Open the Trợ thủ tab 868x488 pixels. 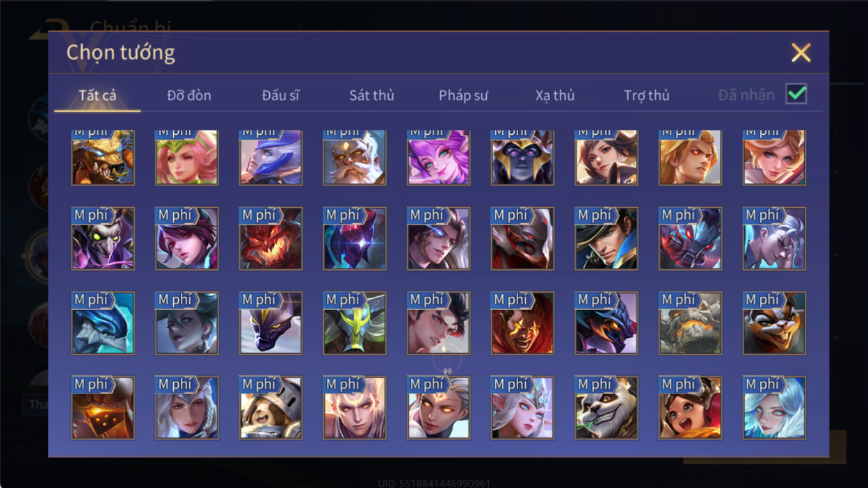[x=646, y=95]
